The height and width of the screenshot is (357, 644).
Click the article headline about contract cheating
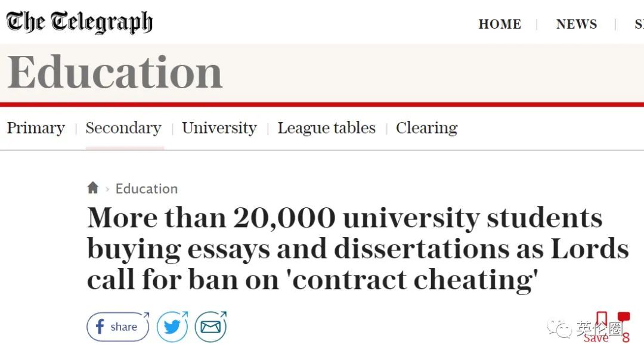click(x=358, y=249)
